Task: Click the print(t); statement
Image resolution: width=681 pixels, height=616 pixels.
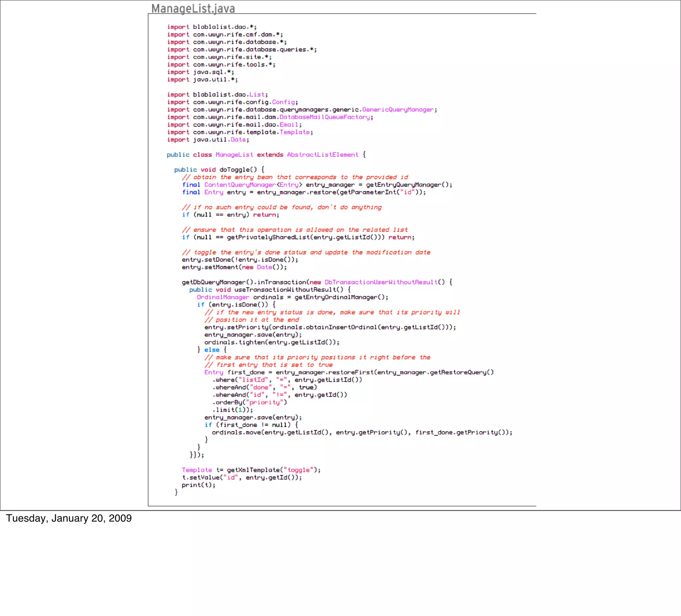Action: pos(198,485)
